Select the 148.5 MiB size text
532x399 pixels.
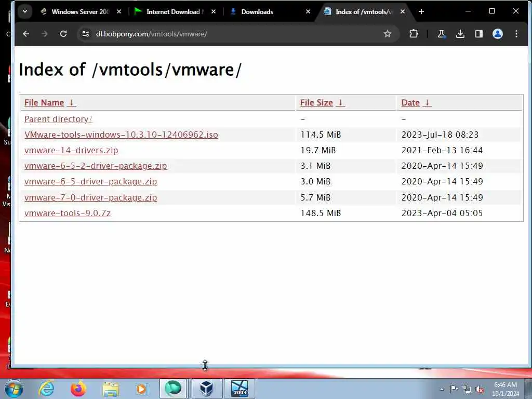pos(321,213)
